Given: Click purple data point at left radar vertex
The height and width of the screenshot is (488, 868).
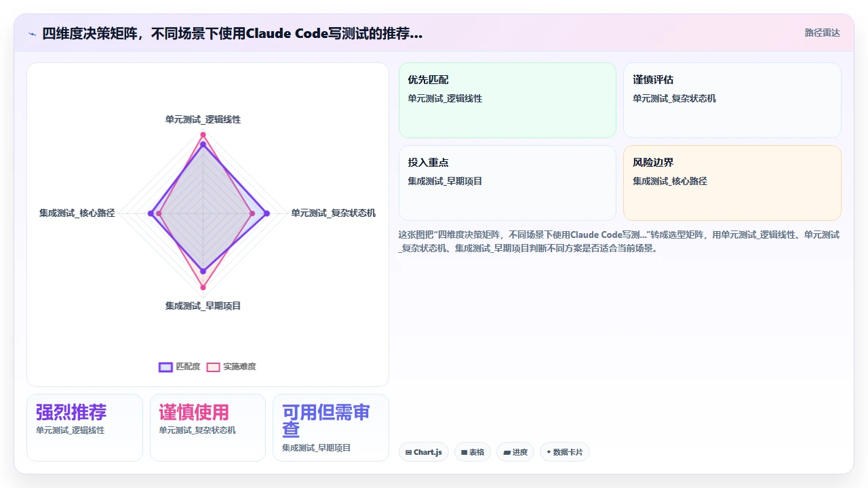Looking at the screenshot, I should coord(151,213).
